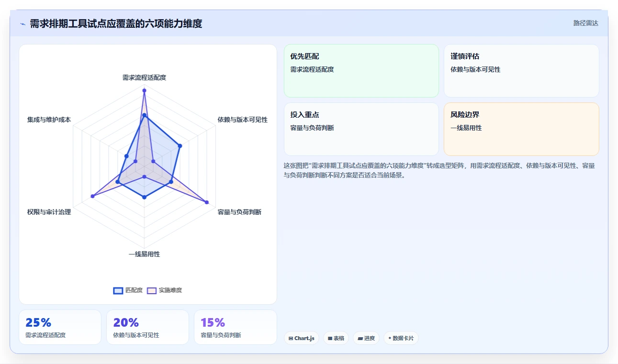
Task: Click the description paragraph starting 这张图把
Action: pos(439,170)
